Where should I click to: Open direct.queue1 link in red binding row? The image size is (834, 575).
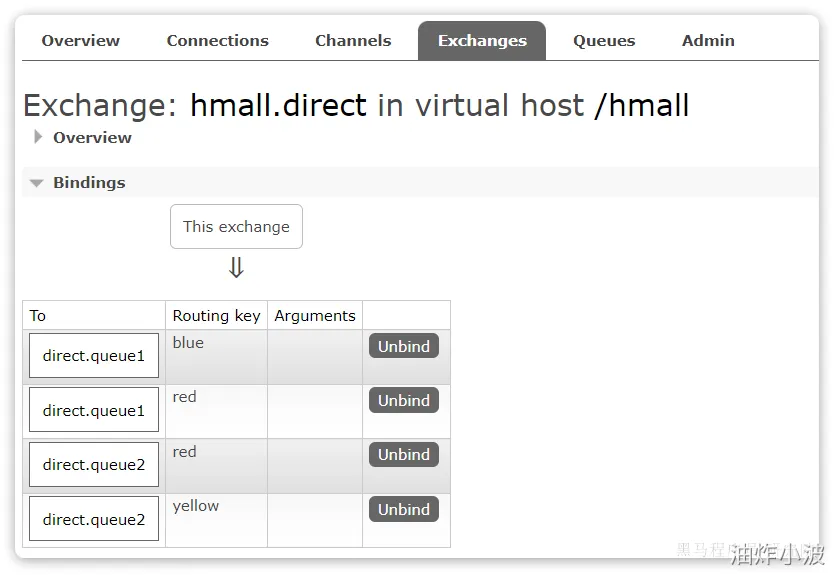pyautogui.click(x=94, y=410)
